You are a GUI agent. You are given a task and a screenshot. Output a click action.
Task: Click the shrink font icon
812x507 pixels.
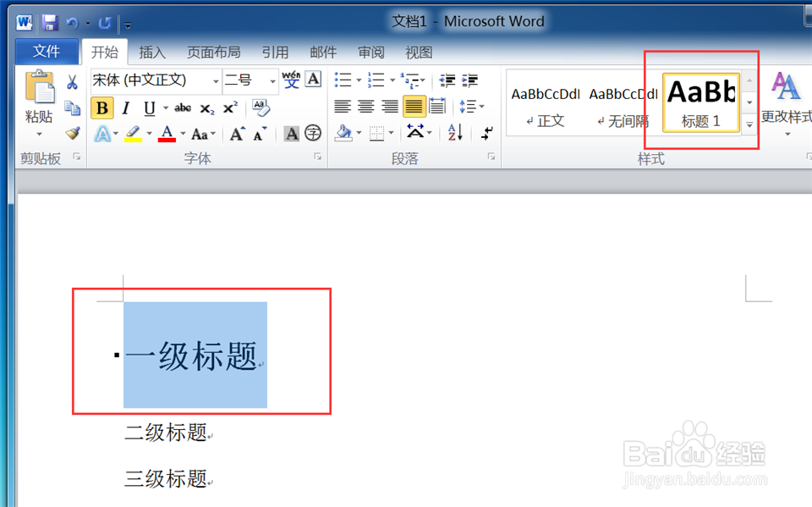(x=260, y=134)
